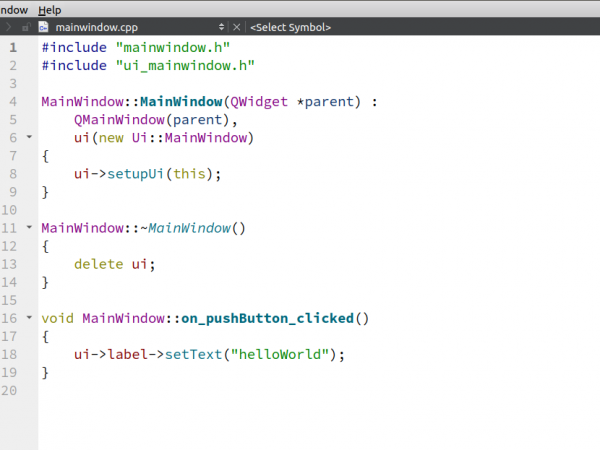Place cursor on empty line 20

(x=200, y=390)
